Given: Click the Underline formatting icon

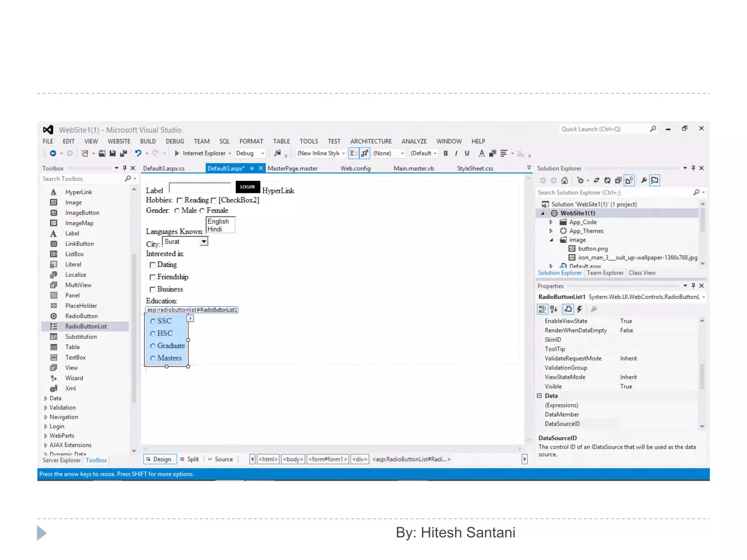Looking at the screenshot, I should tap(467, 153).
